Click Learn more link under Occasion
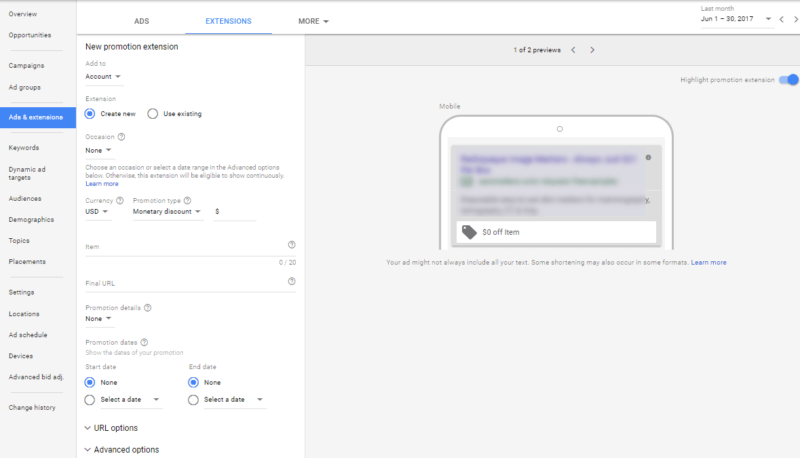 [102, 184]
